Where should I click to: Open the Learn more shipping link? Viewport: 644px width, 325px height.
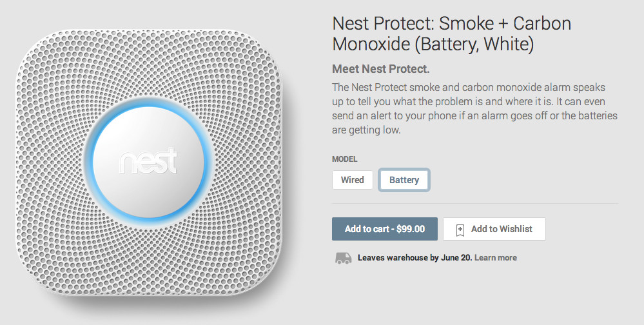tap(496, 258)
